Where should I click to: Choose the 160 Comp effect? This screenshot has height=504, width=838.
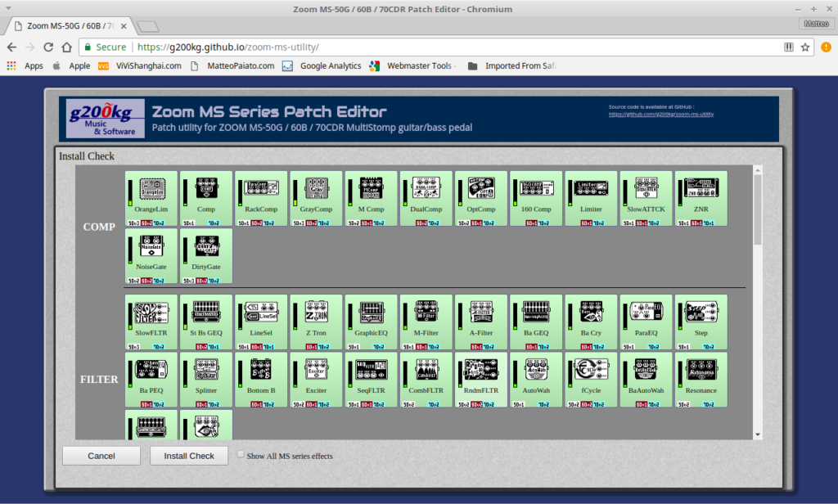[x=537, y=198]
